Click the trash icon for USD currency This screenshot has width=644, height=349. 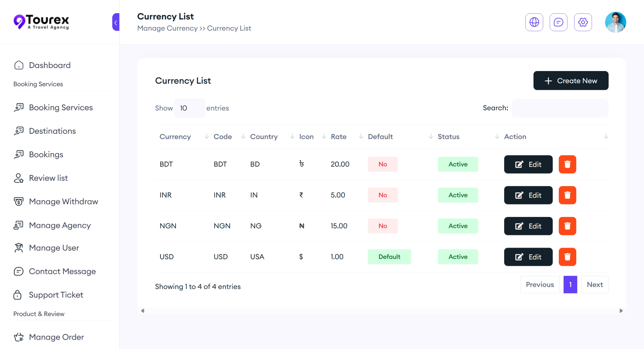pyautogui.click(x=567, y=257)
